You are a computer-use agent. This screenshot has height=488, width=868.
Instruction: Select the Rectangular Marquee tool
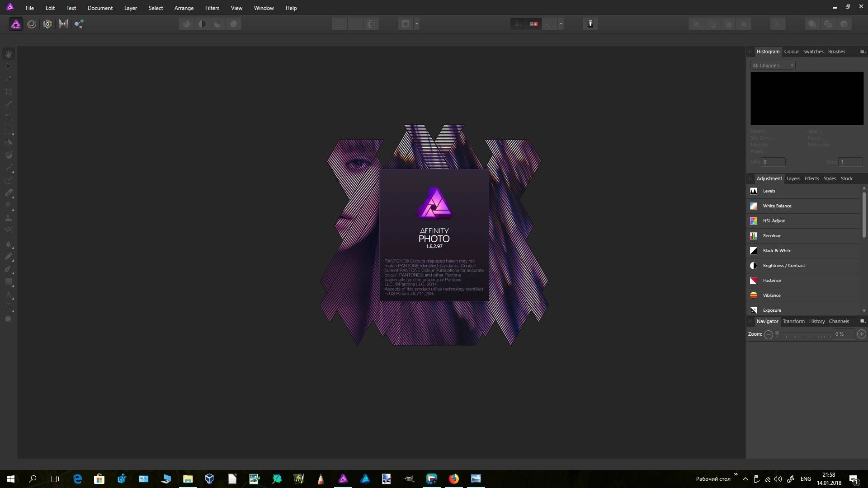(9, 130)
